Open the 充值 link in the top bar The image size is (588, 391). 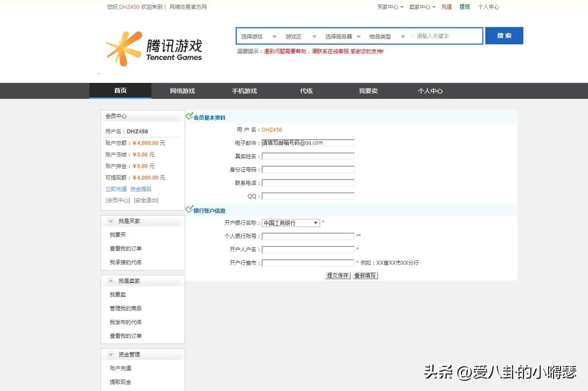coord(446,7)
